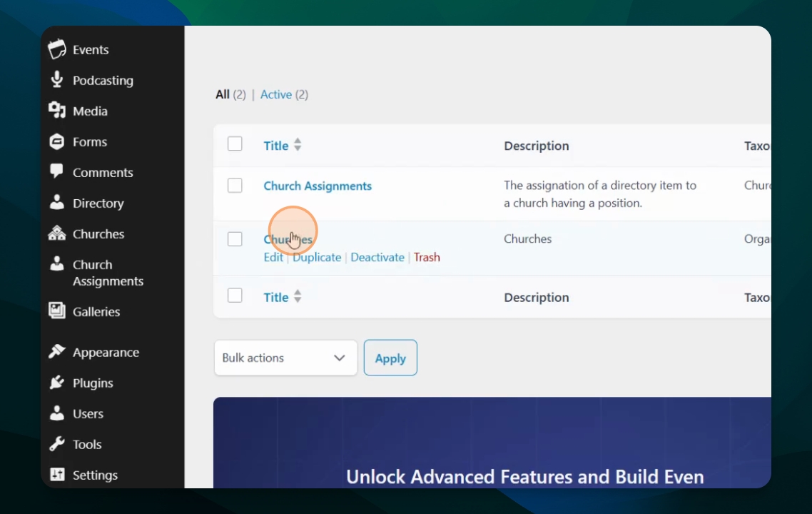
Task: Click the Settings sliders icon
Action: click(57, 474)
